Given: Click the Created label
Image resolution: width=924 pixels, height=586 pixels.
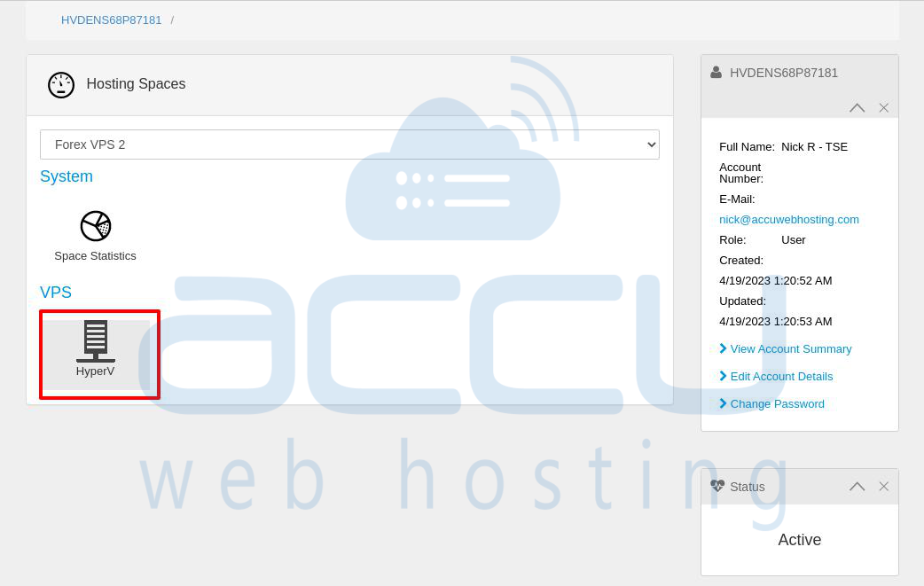Looking at the screenshot, I should pyautogui.click(x=741, y=261).
